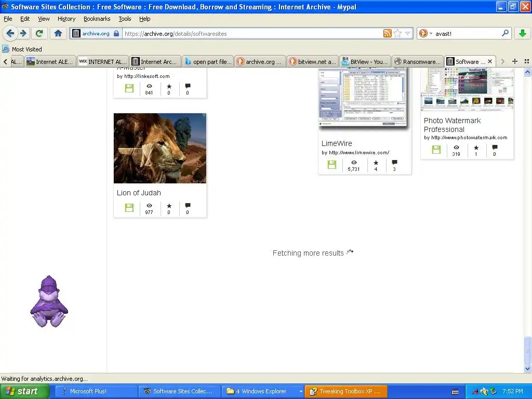Go forward one page
The image size is (532, 399).
(23, 33)
